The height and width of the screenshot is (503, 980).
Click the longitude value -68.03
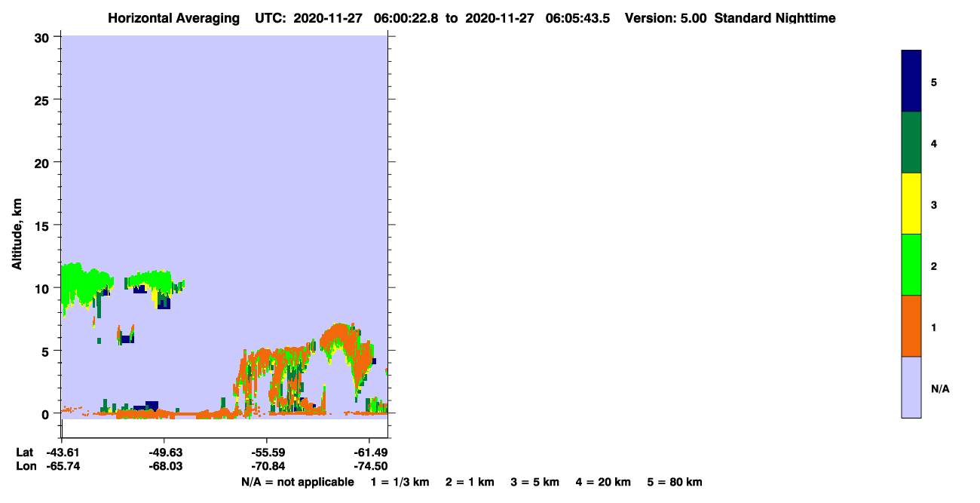tap(165, 466)
